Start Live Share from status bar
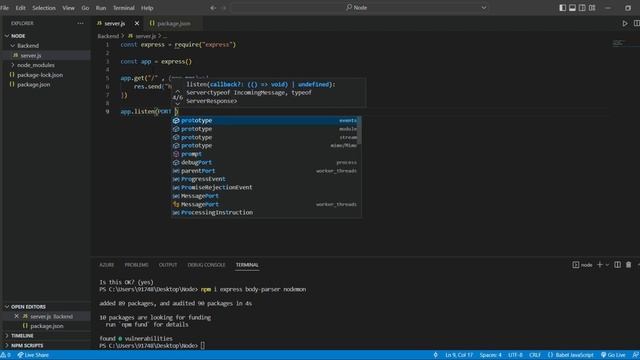 click(x=33, y=355)
